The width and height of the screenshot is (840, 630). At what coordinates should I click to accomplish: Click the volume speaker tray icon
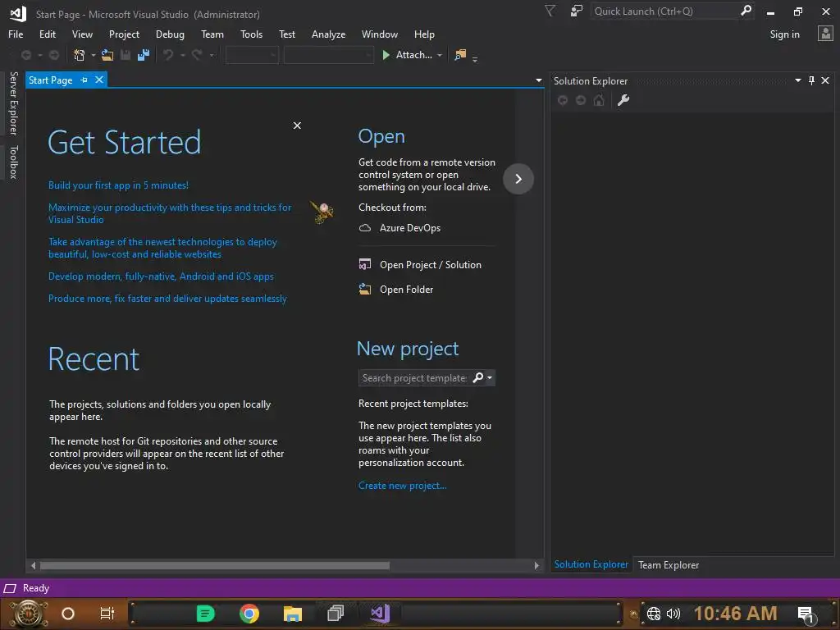point(673,614)
